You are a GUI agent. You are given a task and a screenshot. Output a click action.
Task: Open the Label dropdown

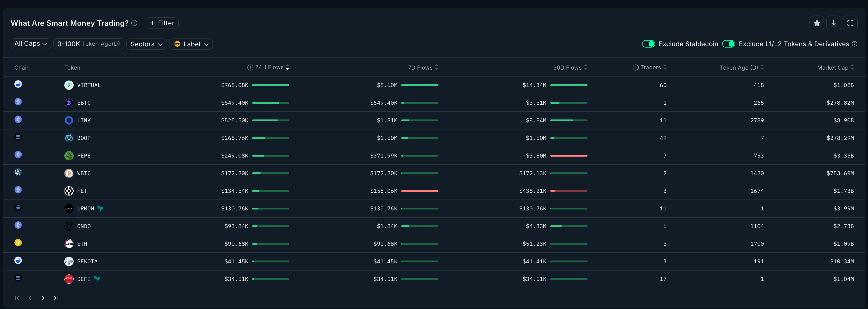tap(191, 44)
